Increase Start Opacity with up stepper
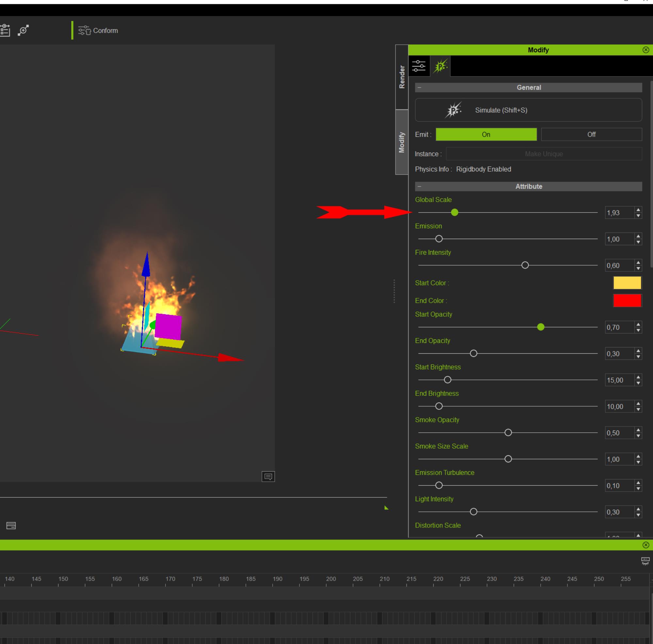The image size is (653, 644). click(638, 324)
